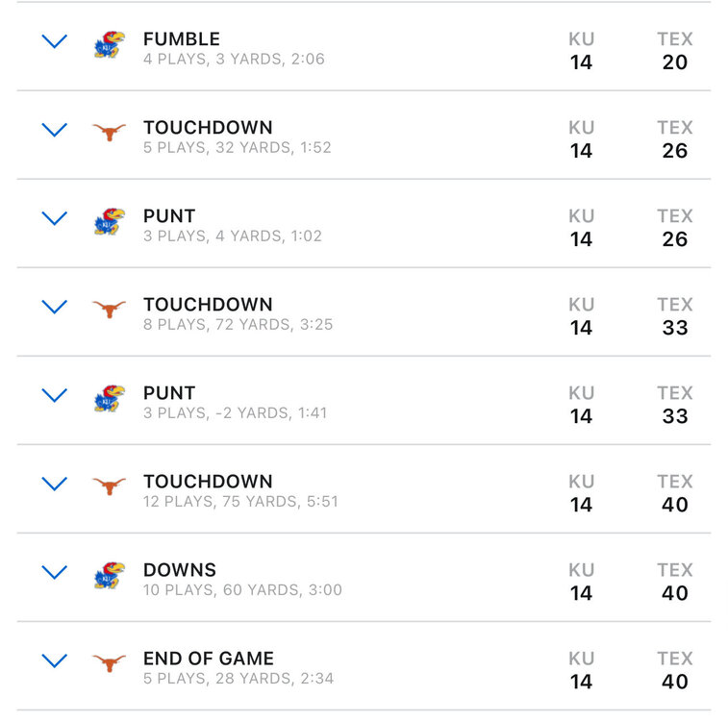
Task: Click the Jayhawks logo on the 4-yard punt drive
Action: pos(109,222)
